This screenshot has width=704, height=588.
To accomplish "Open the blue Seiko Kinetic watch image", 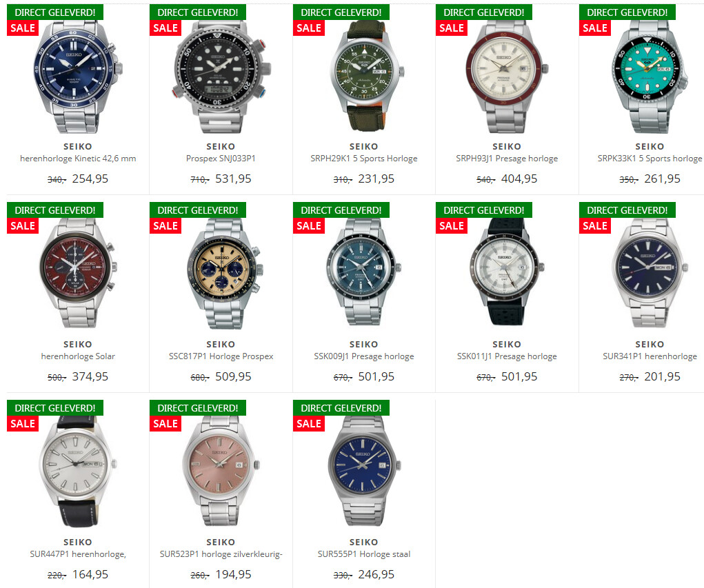I will 78,77.
